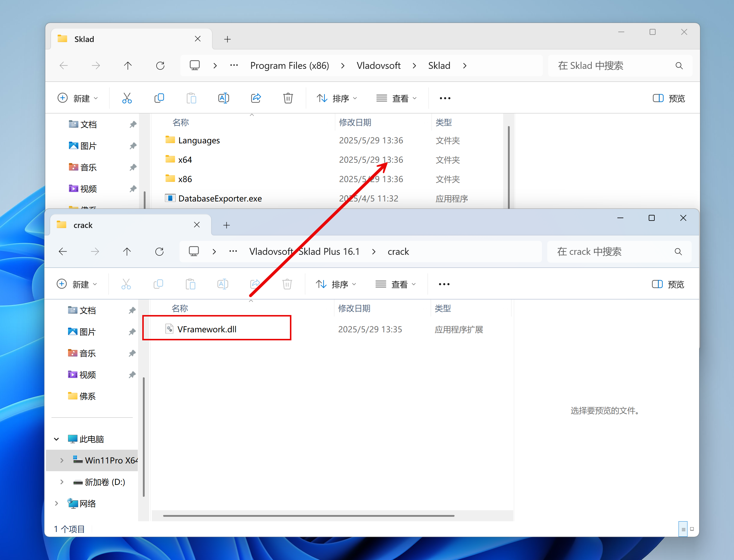Click the Share icon in Sklad window toolbar

point(256,98)
